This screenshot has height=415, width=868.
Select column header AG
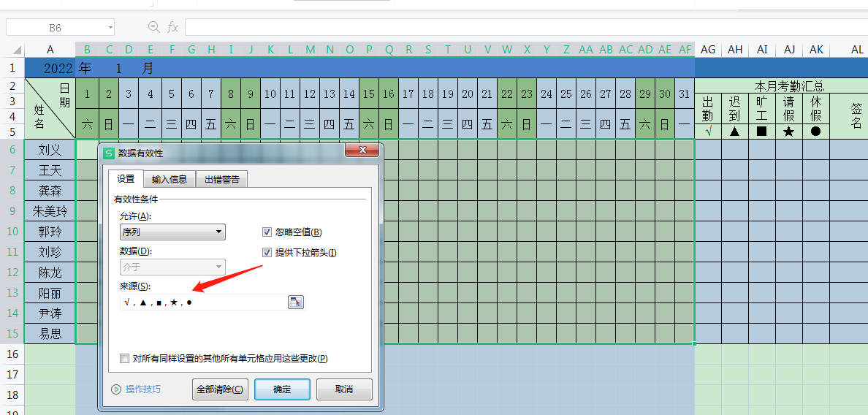(x=708, y=50)
